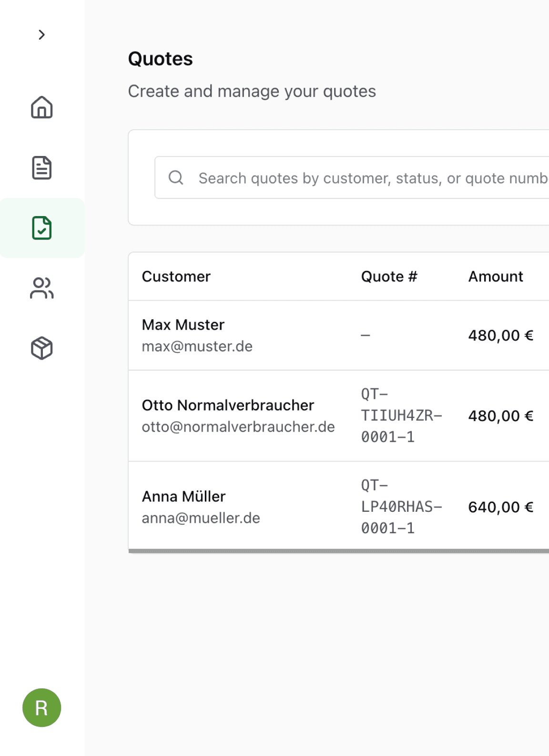Click quote number QT-LP40RHAS-0001-1
This screenshot has width=549, height=756.
coord(401,507)
